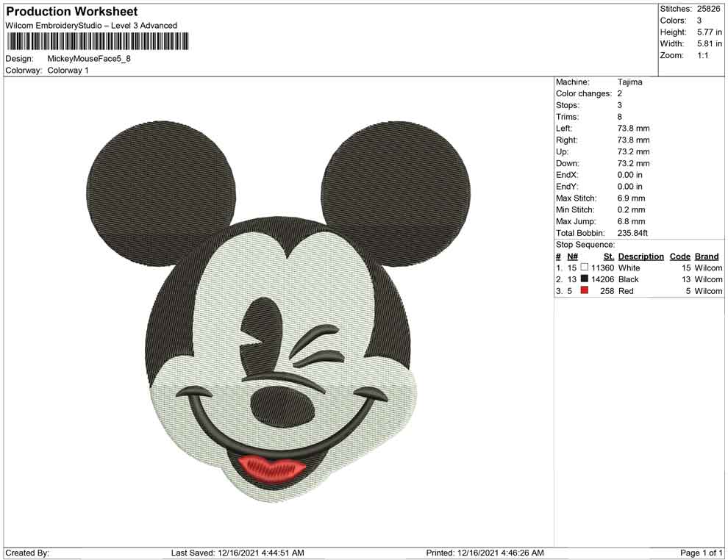Click the Height value '5.77 in'
Screen dimensions: 728x560
tap(710, 32)
